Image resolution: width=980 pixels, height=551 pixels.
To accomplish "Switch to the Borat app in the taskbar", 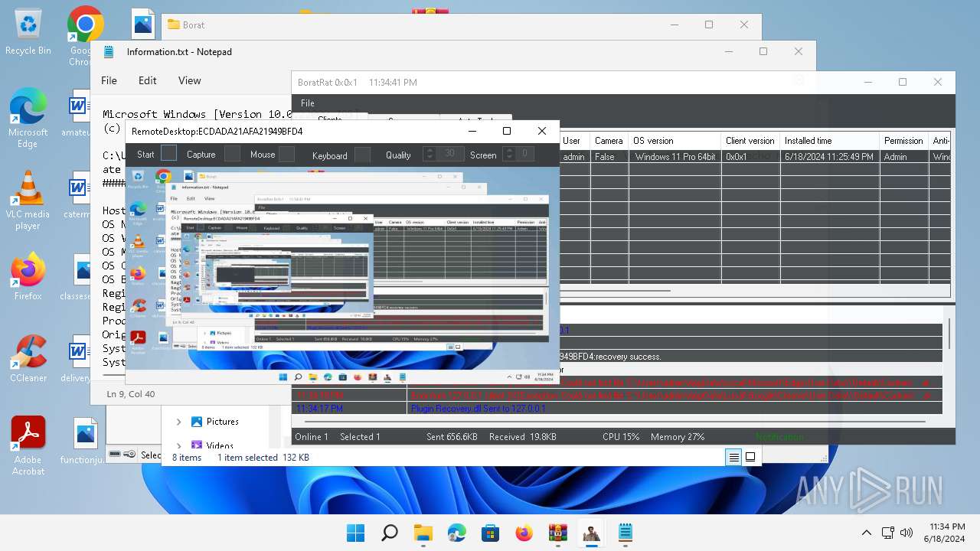I will click(x=591, y=533).
